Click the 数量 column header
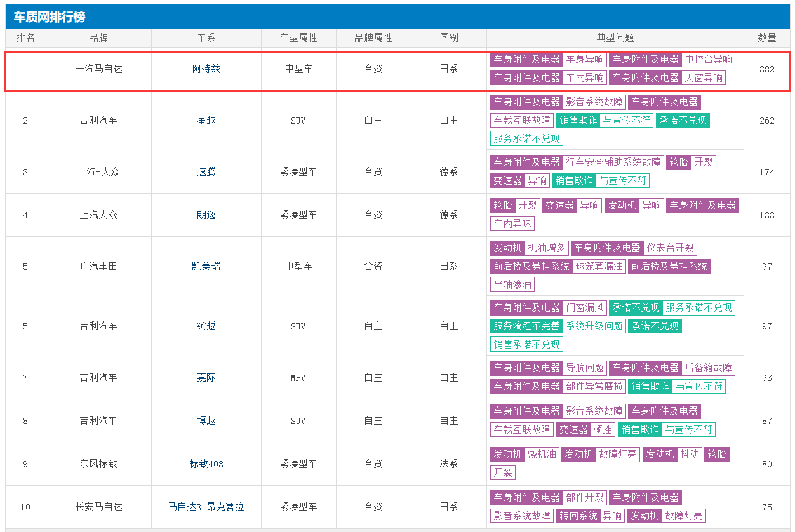The height and width of the screenshot is (532, 795). 766,38
